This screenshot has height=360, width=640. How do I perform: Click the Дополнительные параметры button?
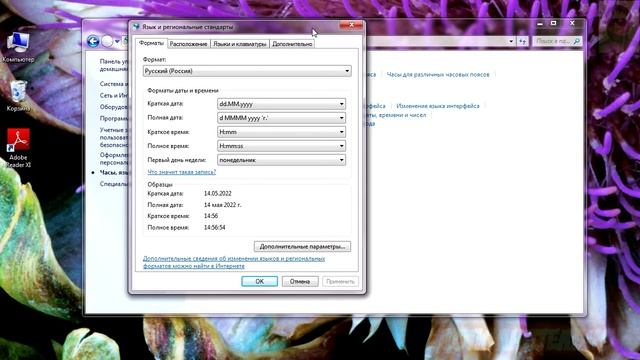tap(302, 247)
